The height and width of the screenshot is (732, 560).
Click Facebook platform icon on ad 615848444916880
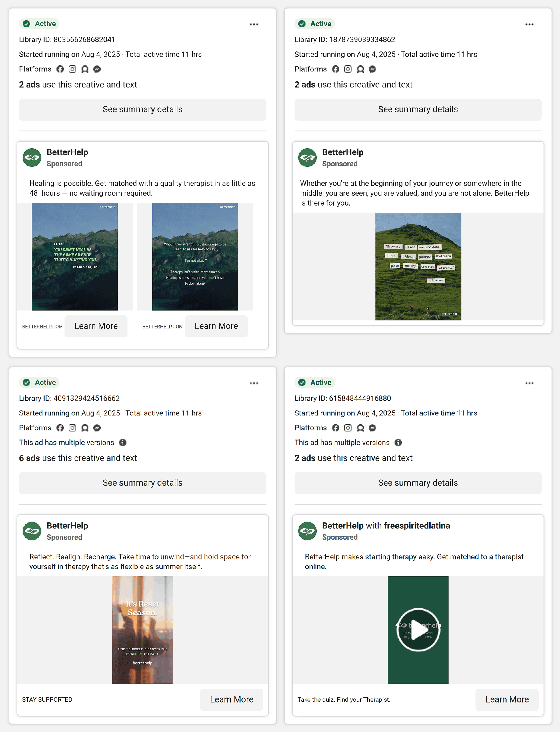336,428
